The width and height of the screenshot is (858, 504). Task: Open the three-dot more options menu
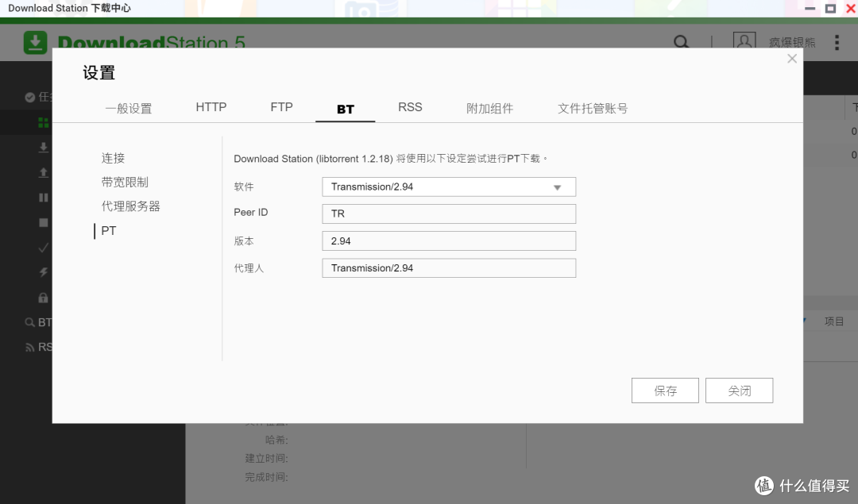[837, 43]
